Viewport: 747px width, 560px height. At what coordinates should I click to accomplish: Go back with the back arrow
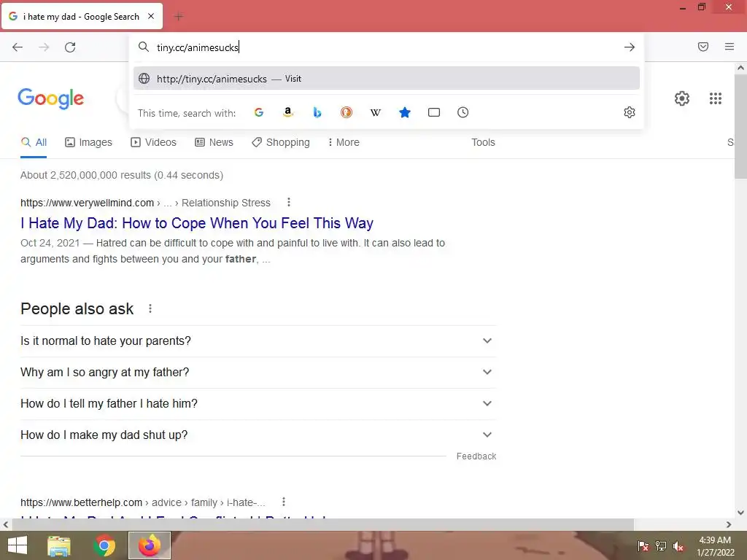click(18, 47)
